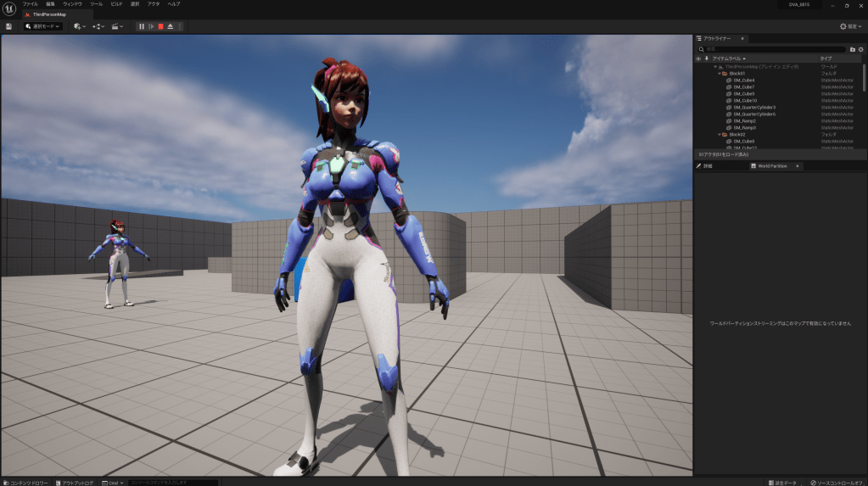Image resolution: width=868 pixels, height=486 pixels.
Task: Click ソースコントロールオフ (Source Control Off)
Action: 837,483
